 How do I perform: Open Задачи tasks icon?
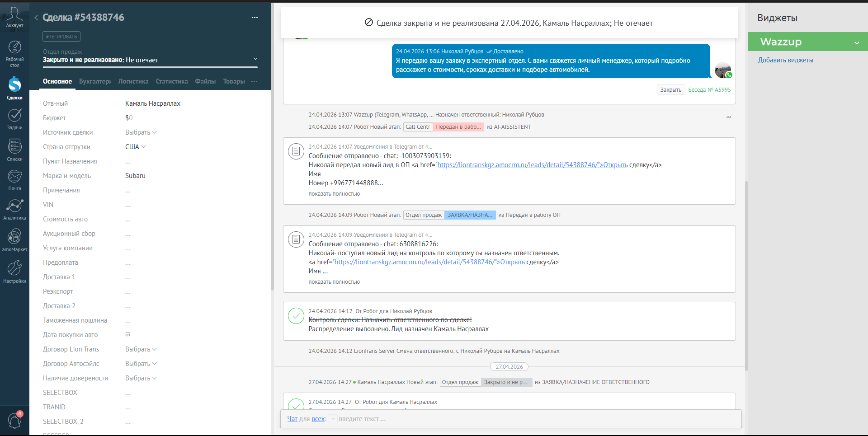tap(14, 119)
